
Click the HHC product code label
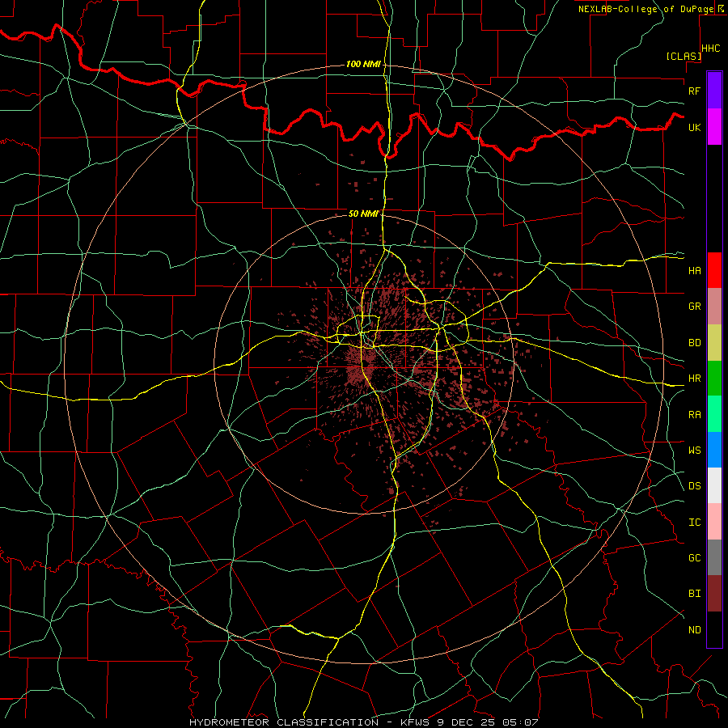(710, 49)
